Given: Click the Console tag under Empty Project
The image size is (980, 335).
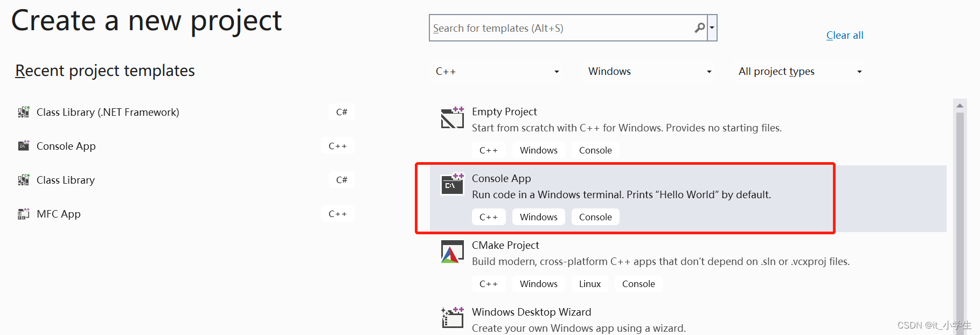Looking at the screenshot, I should pyautogui.click(x=595, y=150).
